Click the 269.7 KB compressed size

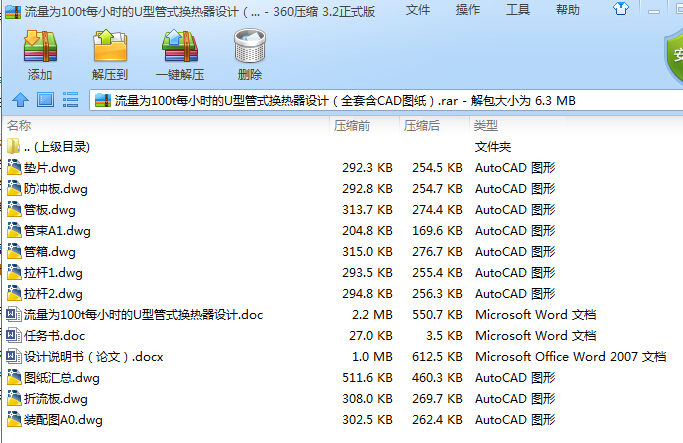pyautogui.click(x=437, y=399)
